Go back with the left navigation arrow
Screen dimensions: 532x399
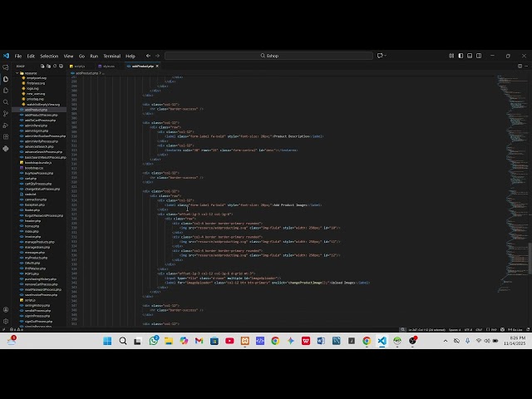pyautogui.click(x=148, y=56)
